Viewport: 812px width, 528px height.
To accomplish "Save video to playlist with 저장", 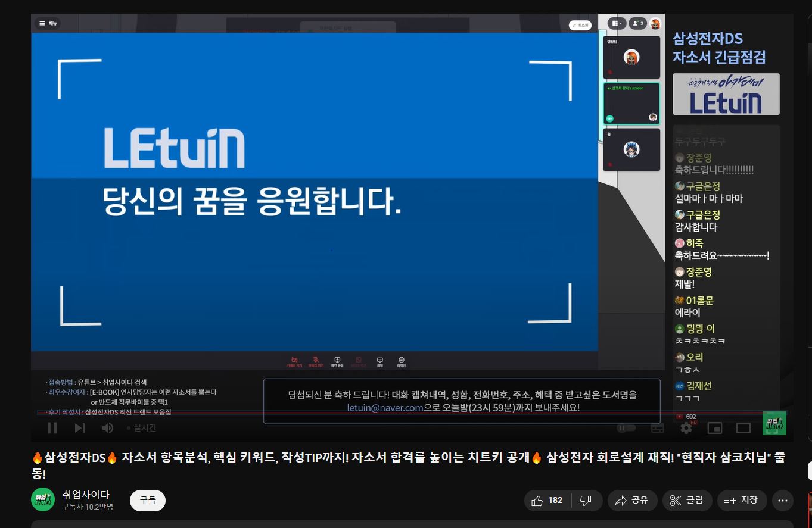I will [x=742, y=501].
